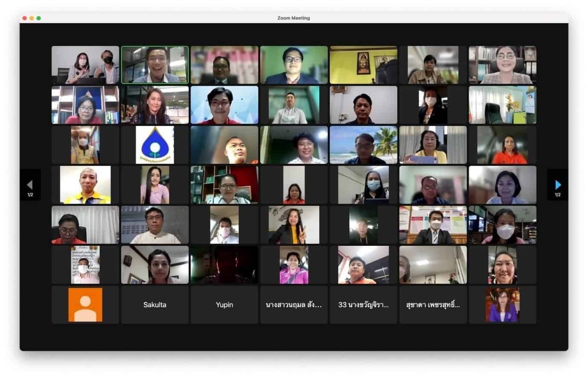Click the video with beach palm tree background
588x377 pixels.
click(x=363, y=145)
